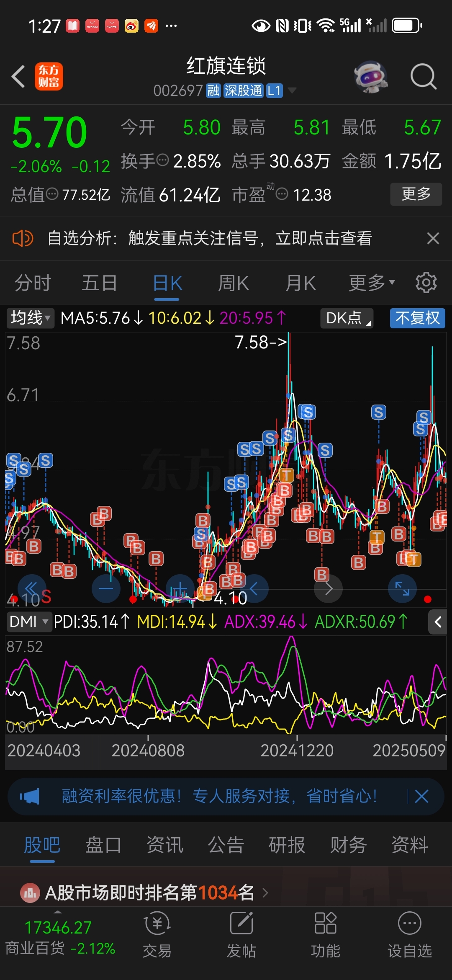Tap the back arrow icon

pyautogui.click(x=18, y=77)
